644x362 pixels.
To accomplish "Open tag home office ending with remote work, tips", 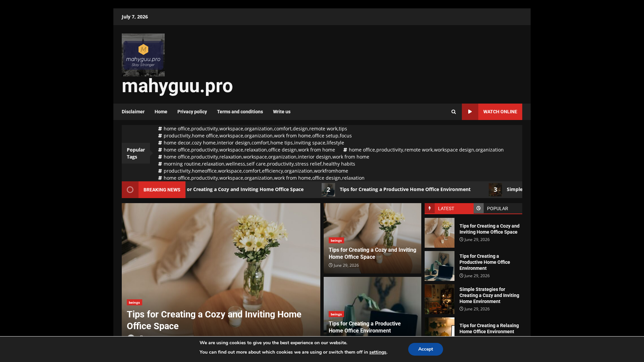I will coord(253,129).
